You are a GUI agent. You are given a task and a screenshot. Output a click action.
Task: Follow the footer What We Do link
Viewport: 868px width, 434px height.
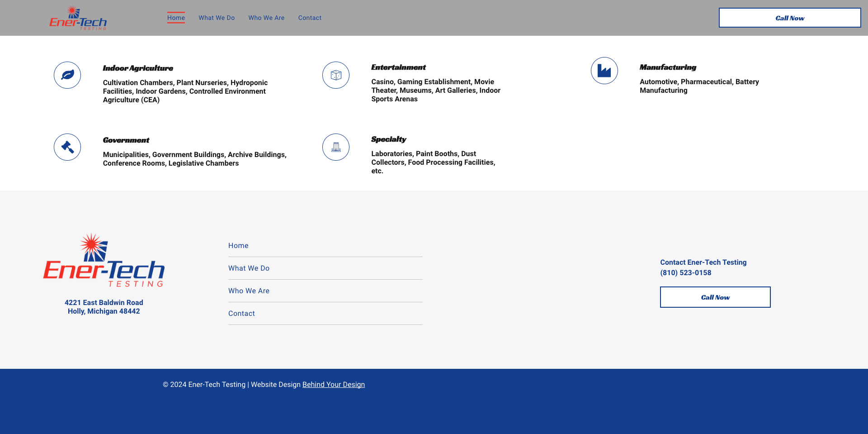(249, 268)
